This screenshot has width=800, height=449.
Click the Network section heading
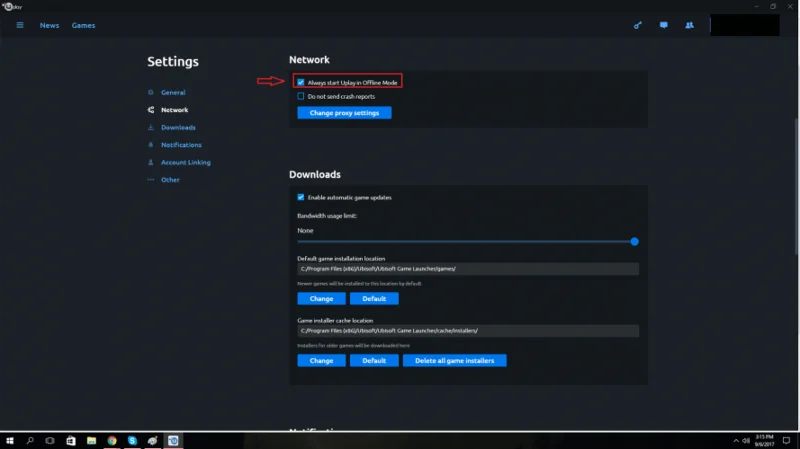(x=309, y=60)
